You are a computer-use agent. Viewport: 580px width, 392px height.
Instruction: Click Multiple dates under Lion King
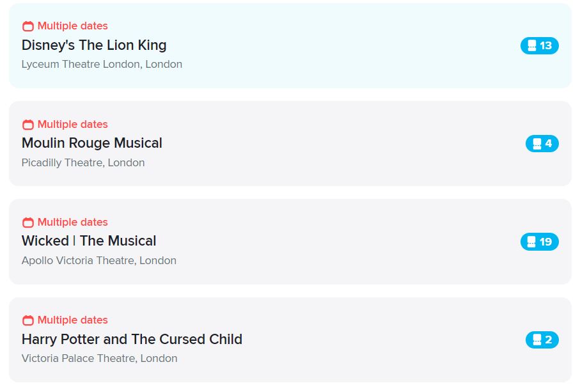pyautogui.click(x=72, y=26)
